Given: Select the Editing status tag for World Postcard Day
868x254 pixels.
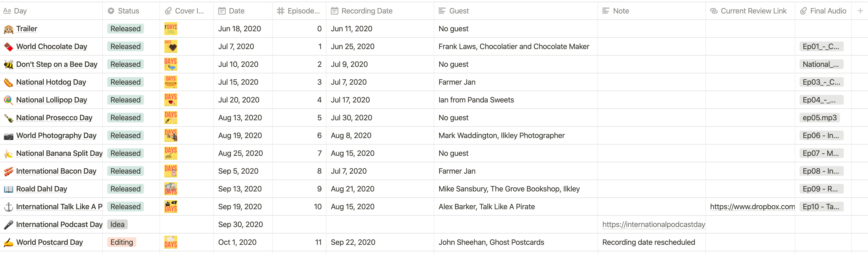Looking at the screenshot, I should click(122, 242).
